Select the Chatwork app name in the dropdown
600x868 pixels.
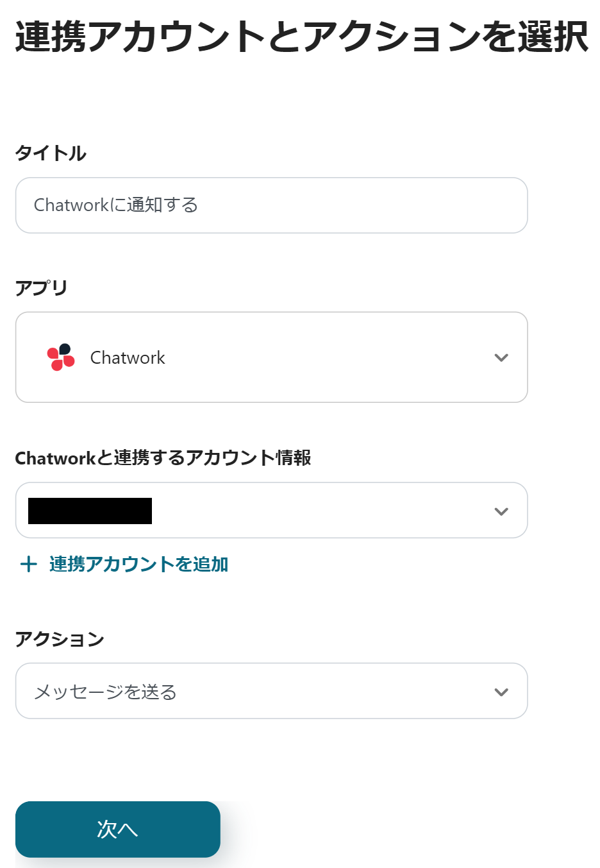pos(128,357)
